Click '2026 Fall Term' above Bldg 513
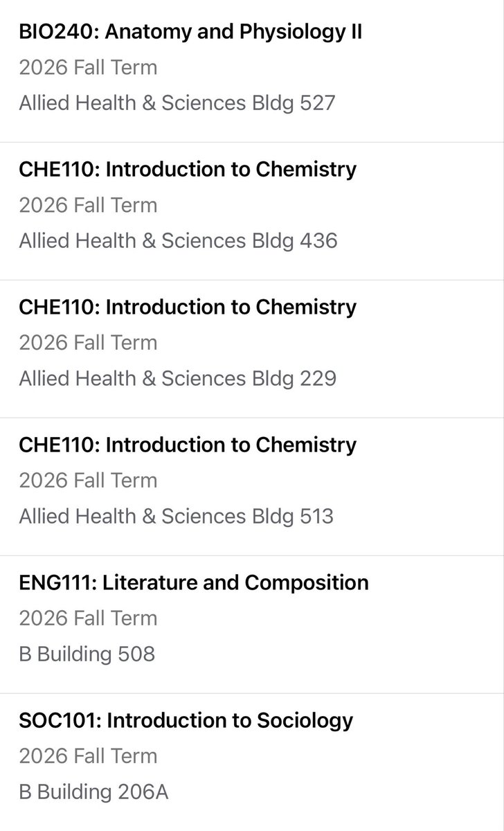The width and height of the screenshot is (504, 831). click(88, 481)
